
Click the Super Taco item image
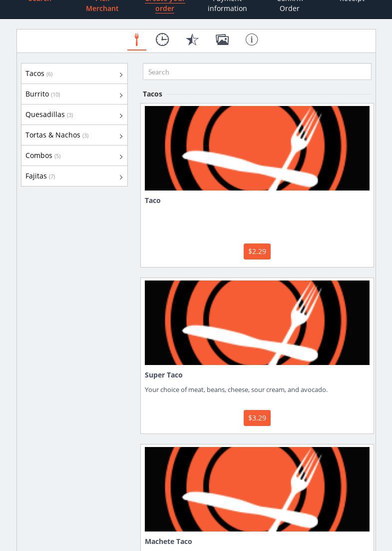click(x=257, y=322)
